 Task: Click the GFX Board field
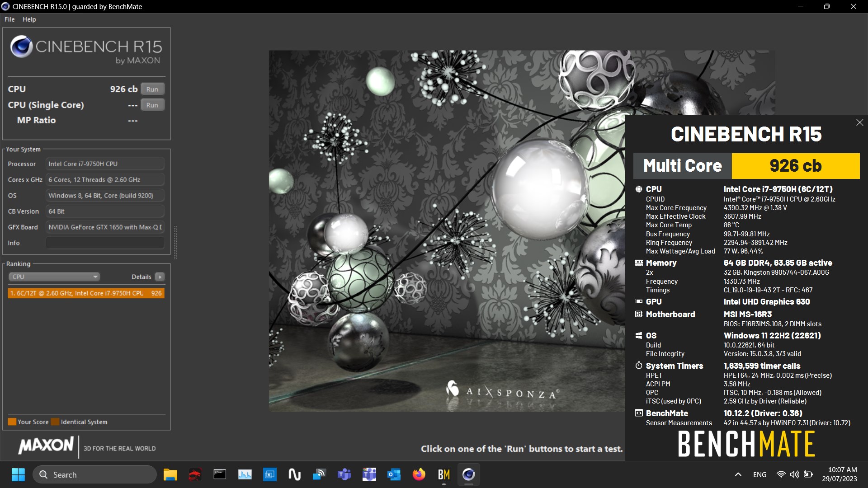(x=105, y=227)
